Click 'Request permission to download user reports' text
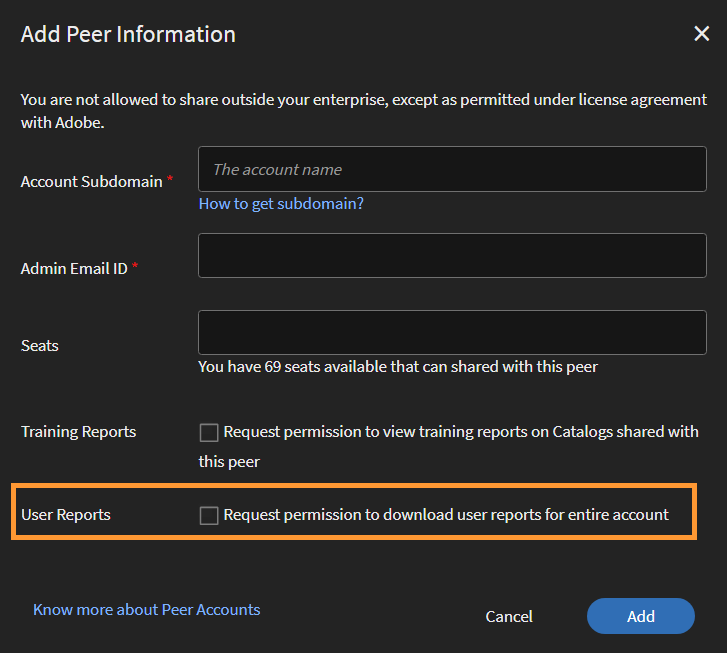Screen dimensions: 727x653 click(446, 515)
